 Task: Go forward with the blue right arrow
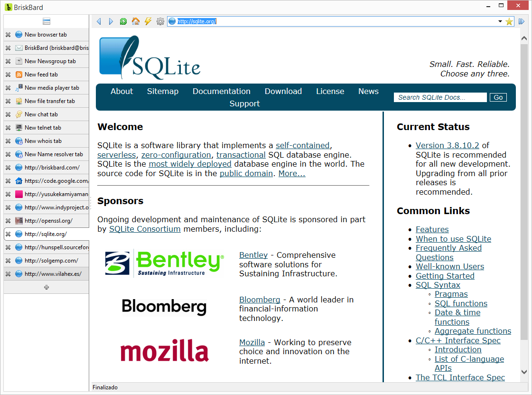pos(111,21)
